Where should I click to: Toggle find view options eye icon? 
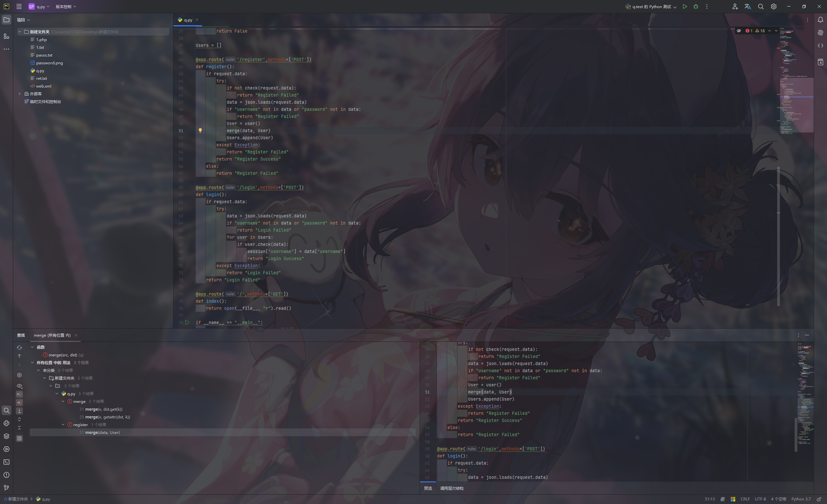[19, 386]
